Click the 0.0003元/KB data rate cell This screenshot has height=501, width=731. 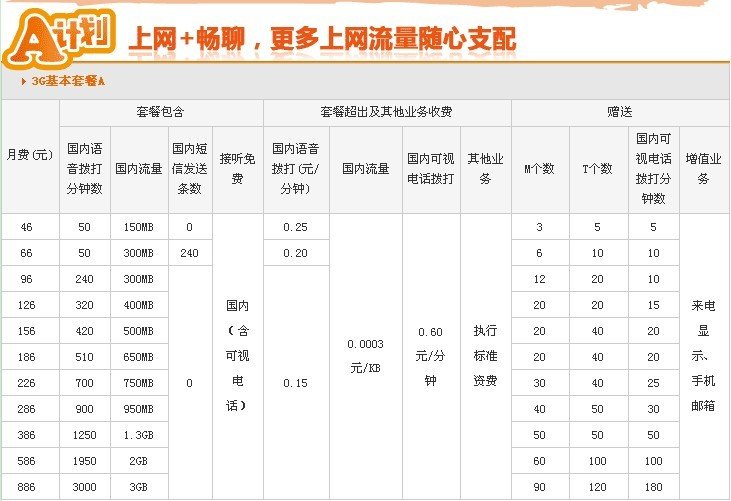point(366,357)
